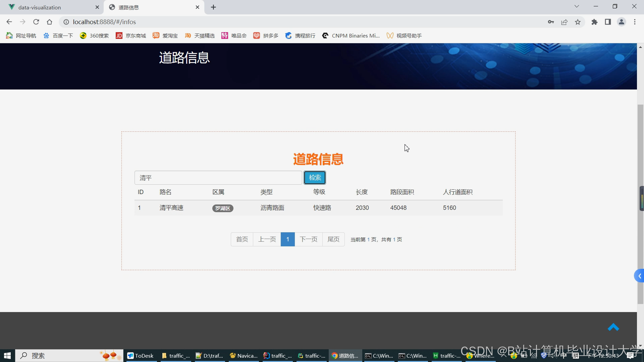644x362 pixels.
Task: Open ToDesk from the taskbar
Action: coord(141,356)
